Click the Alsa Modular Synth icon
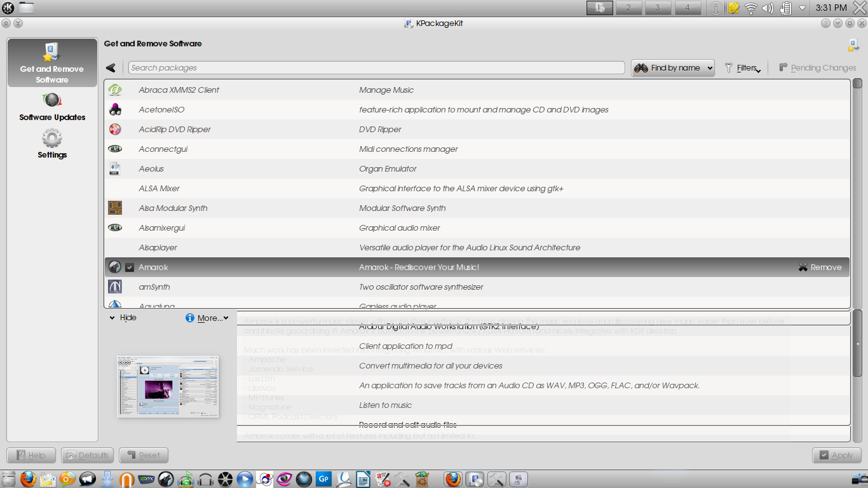Image resolution: width=868 pixels, height=488 pixels. [x=115, y=208]
